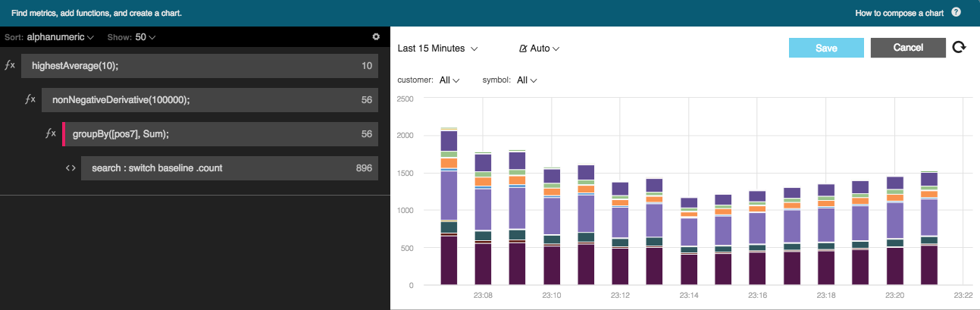
Task: Click the Save button
Action: (x=827, y=48)
